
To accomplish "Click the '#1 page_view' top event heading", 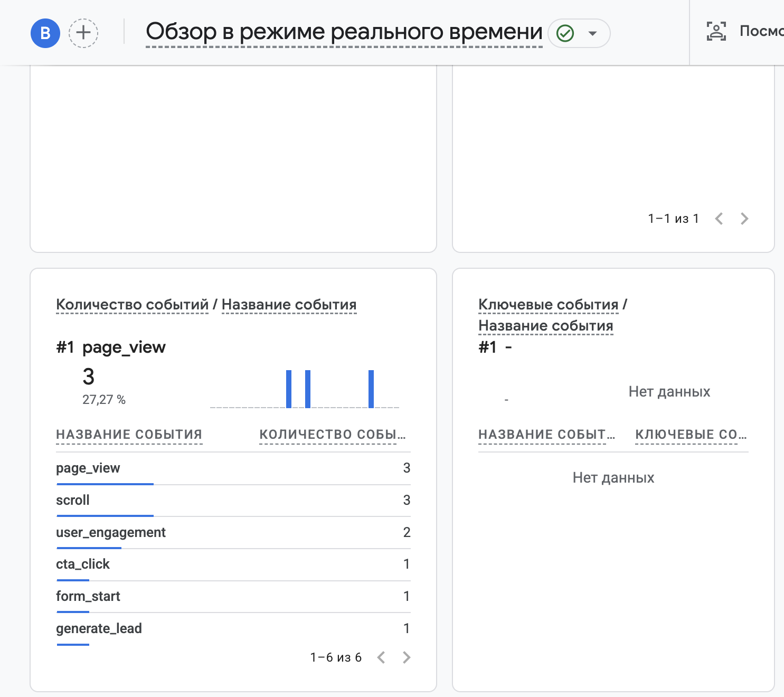I will [x=111, y=347].
